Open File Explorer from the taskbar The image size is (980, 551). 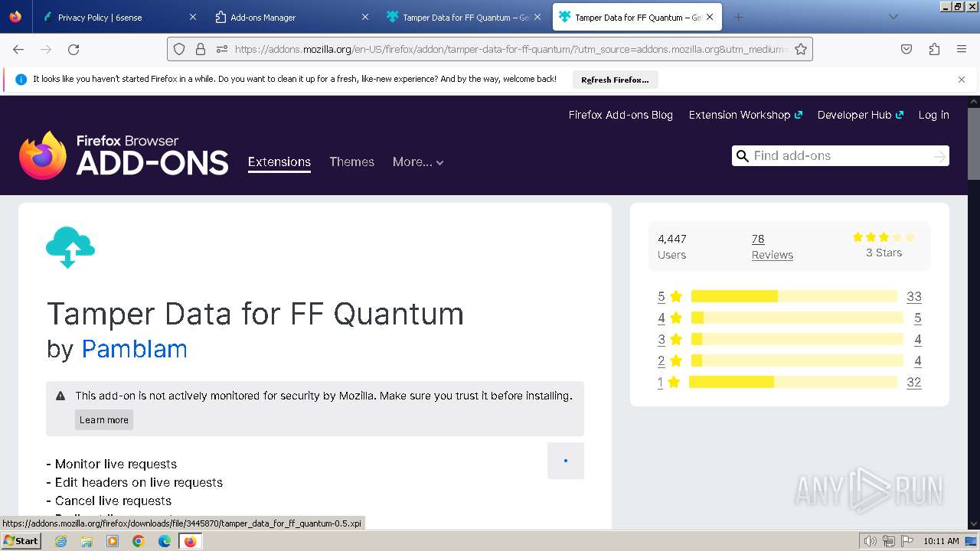(x=87, y=541)
